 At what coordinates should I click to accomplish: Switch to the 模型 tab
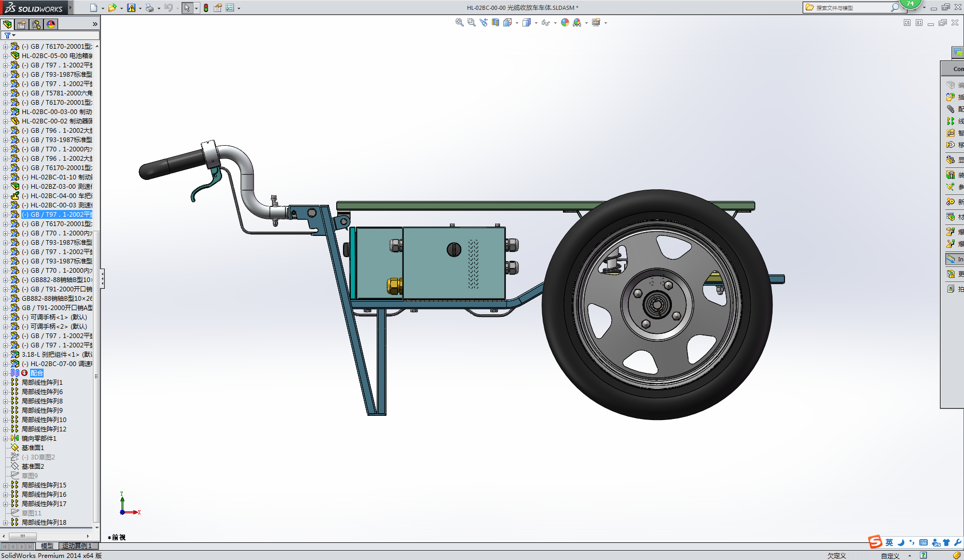coord(47,546)
